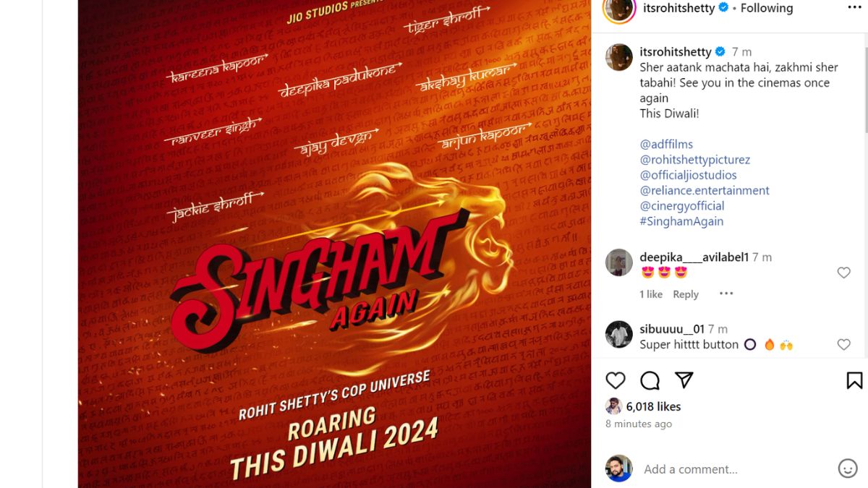This screenshot has width=868, height=488.
Task: Click the Singham Again poster image
Action: point(334,244)
